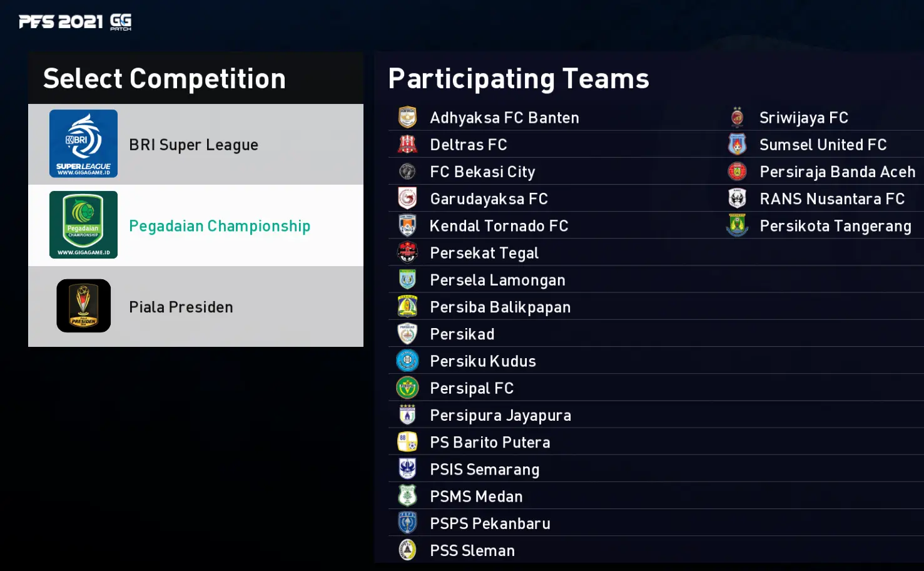Click the team name Persela Lamongan

tap(497, 280)
